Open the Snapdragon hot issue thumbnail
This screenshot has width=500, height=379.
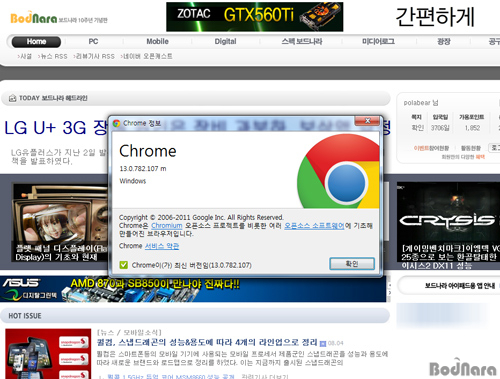tap(48, 354)
